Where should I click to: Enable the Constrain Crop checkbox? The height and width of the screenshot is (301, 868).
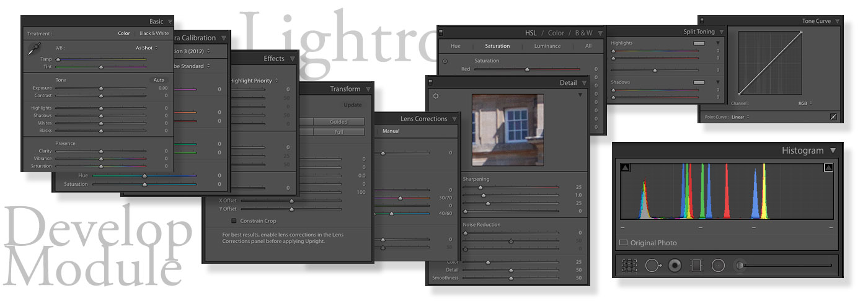(x=234, y=220)
